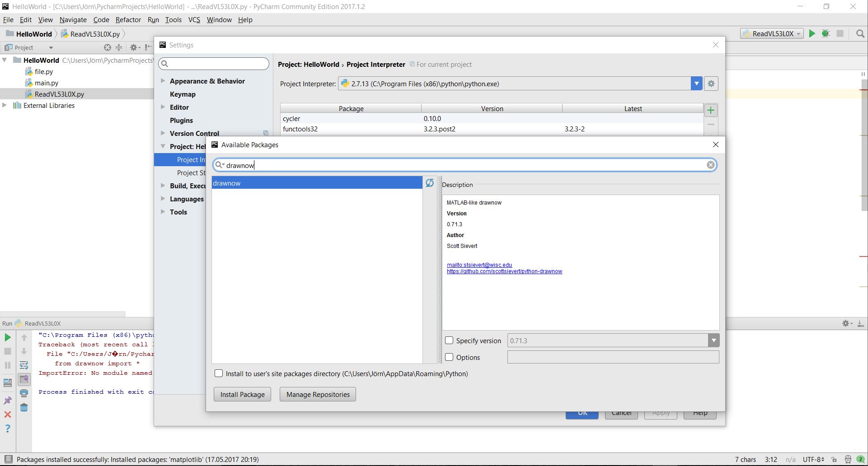Open Project panel gear options
This screenshot has width=868, height=466.
(135, 47)
